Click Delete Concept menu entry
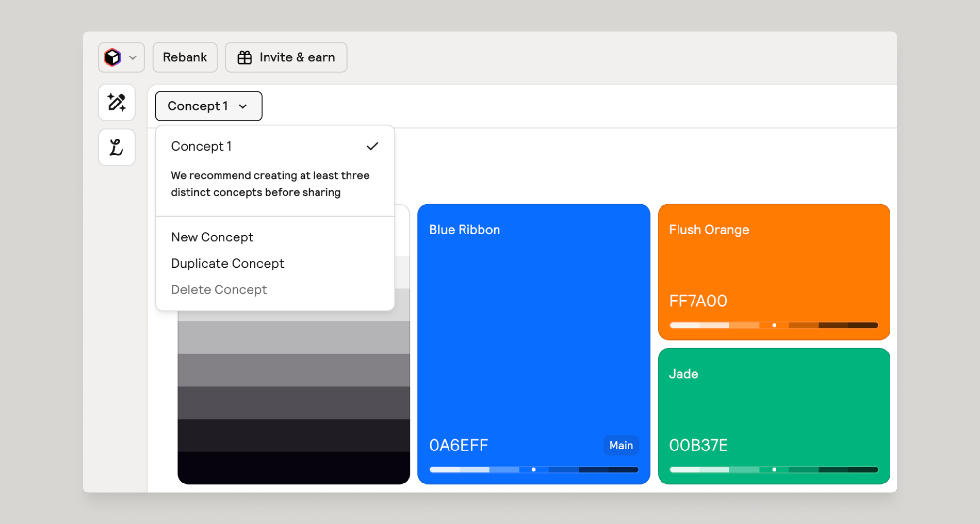 pyautogui.click(x=219, y=289)
